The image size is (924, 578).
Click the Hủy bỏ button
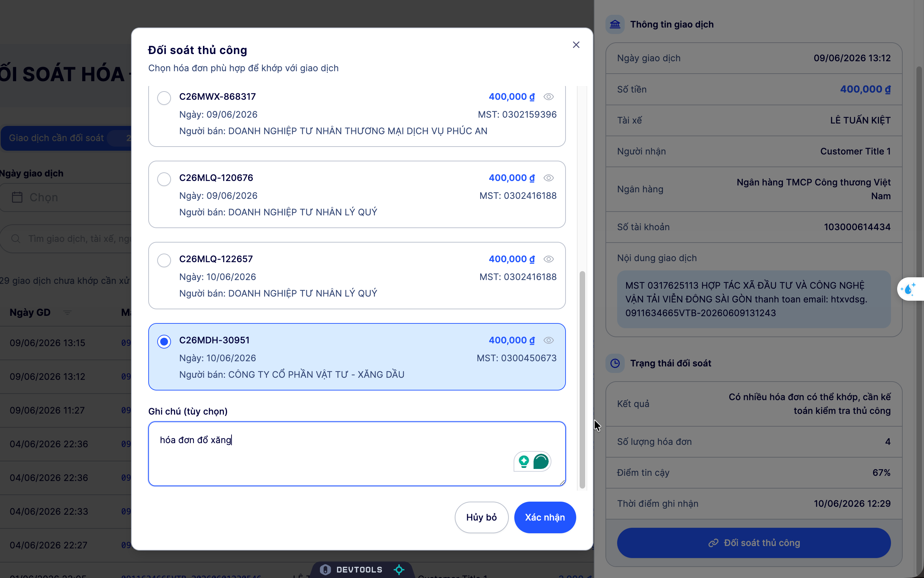click(x=481, y=517)
